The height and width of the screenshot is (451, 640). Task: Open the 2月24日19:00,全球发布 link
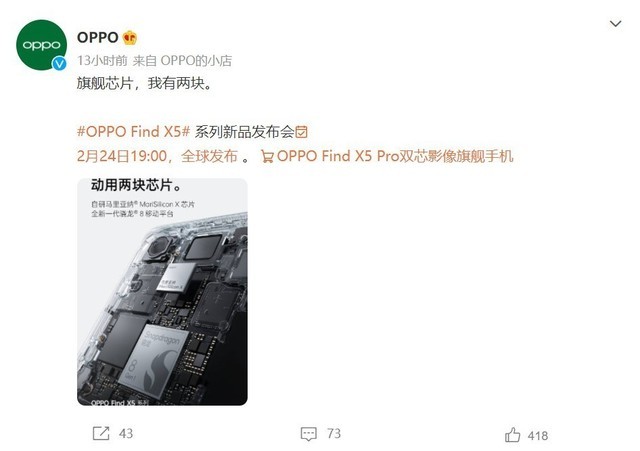click(x=157, y=156)
